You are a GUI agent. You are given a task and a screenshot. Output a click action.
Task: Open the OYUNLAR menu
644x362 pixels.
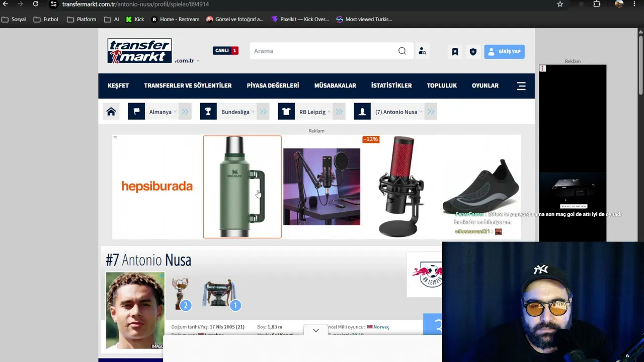click(x=485, y=85)
